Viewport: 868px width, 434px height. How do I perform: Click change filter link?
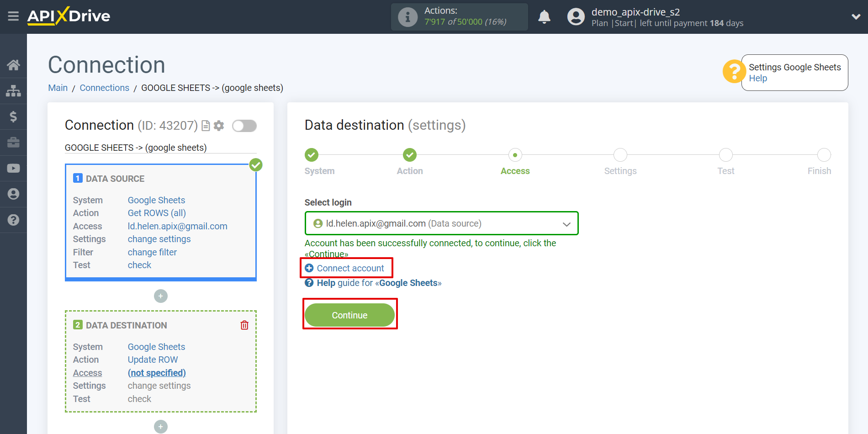coord(152,252)
